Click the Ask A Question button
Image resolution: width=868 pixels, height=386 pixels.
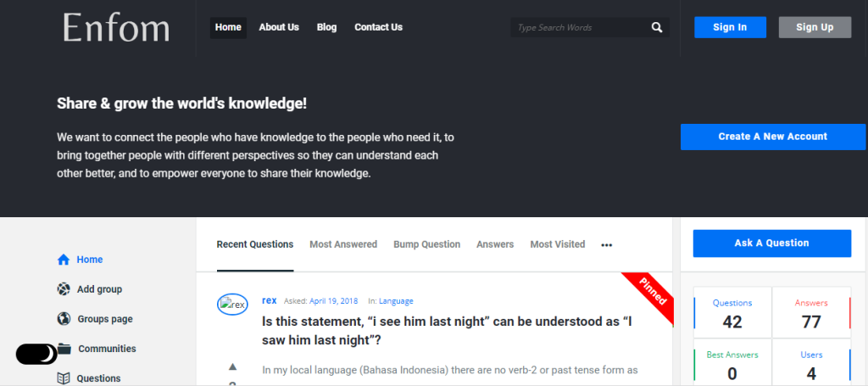coord(771,243)
